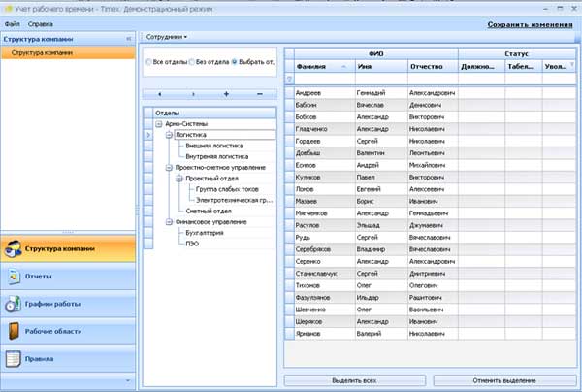The image size is (582, 392).
Task: Click the filter field under Имя
Action: point(381,79)
